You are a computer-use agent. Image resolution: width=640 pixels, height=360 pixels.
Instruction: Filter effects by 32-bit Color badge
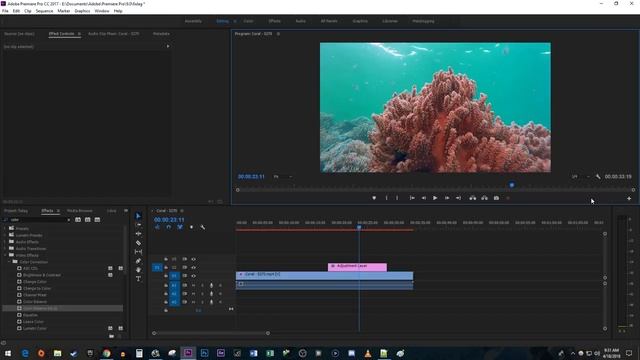pyautogui.click(x=88, y=220)
